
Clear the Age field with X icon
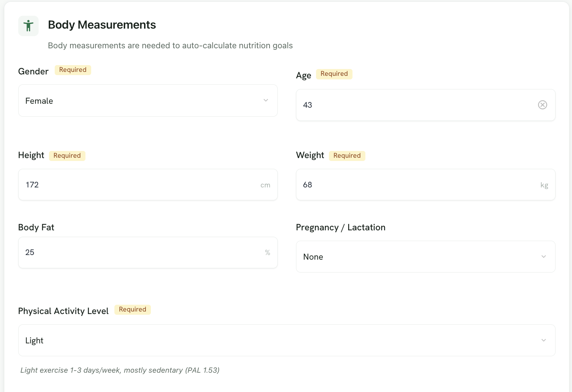point(542,105)
